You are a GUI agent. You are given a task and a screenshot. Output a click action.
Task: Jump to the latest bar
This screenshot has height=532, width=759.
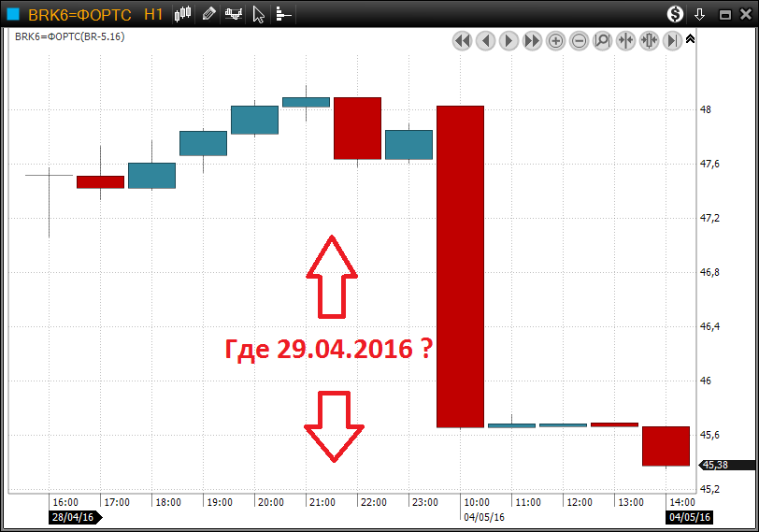point(672,40)
